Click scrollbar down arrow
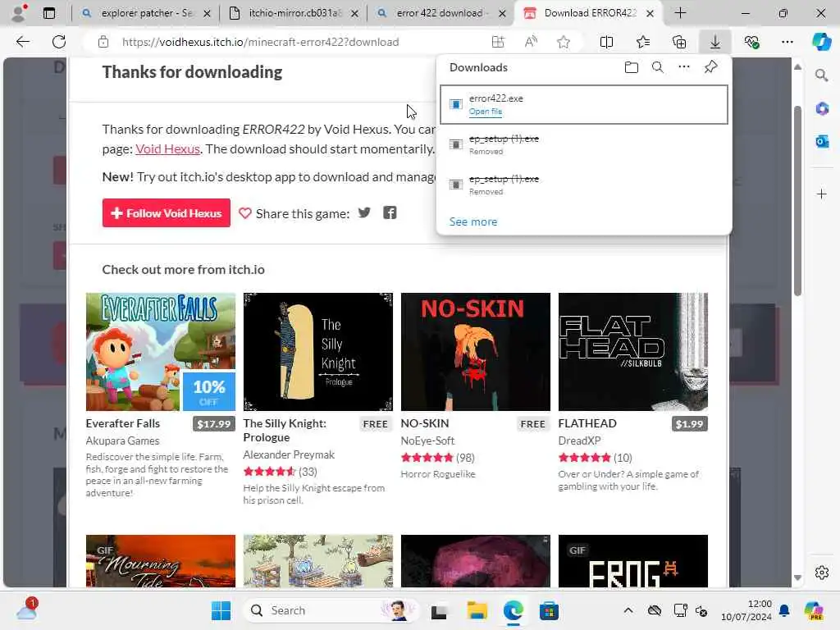 pos(797,577)
